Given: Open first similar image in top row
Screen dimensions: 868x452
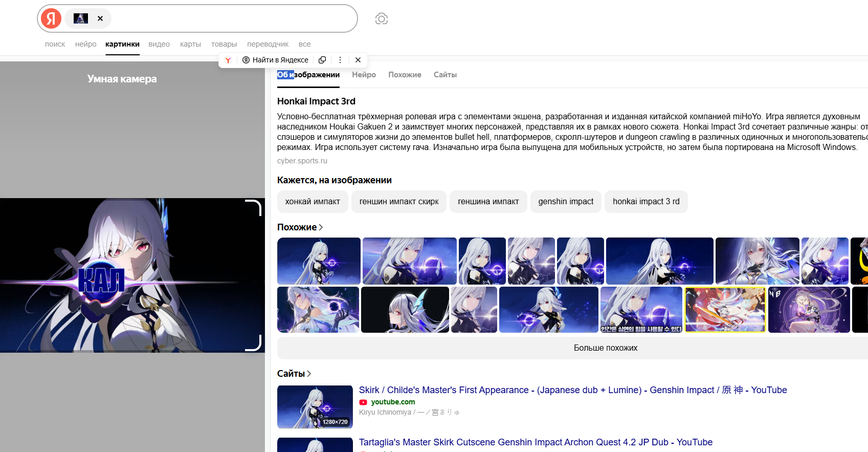Looking at the screenshot, I should tap(319, 261).
